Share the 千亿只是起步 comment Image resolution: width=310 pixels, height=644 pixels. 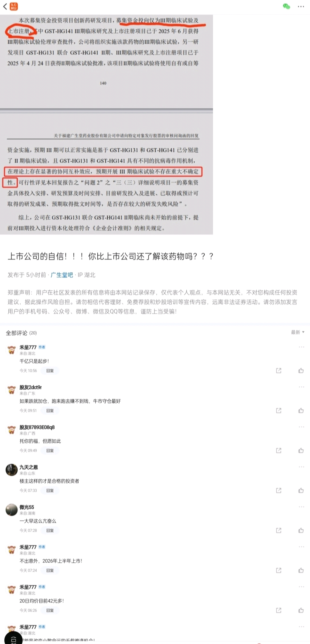pos(278,371)
